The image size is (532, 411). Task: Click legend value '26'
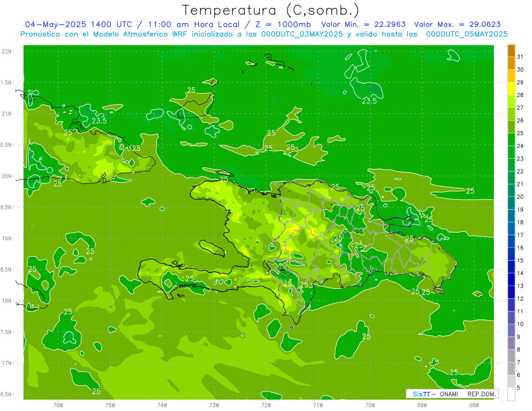[x=520, y=121]
